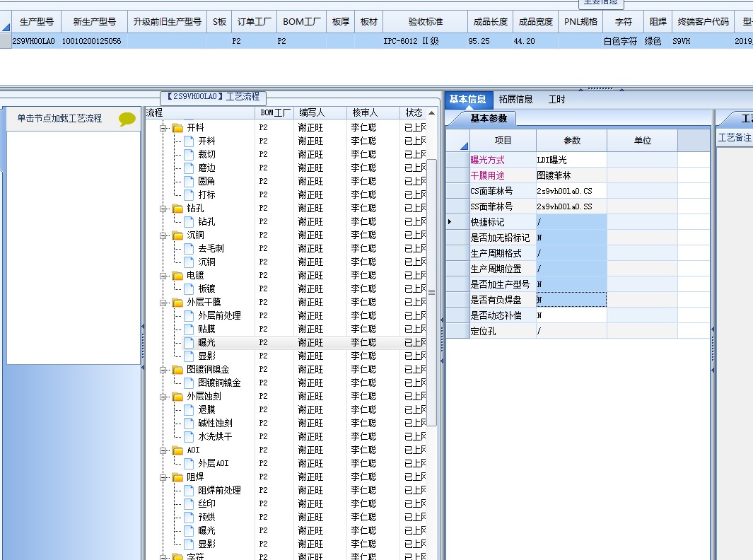Click the 去毛刺 document icon
Image resolution: width=753 pixels, height=560 pixels.
coord(189,248)
